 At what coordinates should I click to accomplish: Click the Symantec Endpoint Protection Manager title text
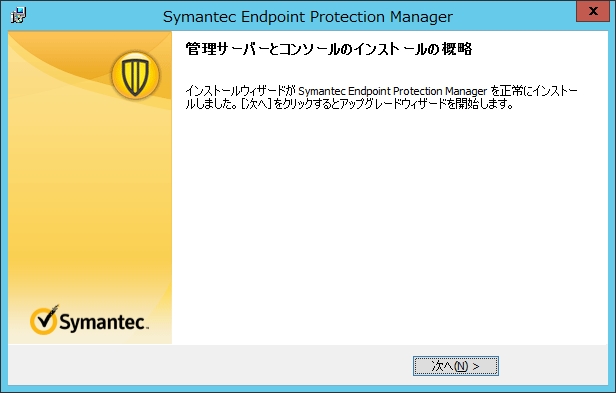pyautogui.click(x=308, y=17)
